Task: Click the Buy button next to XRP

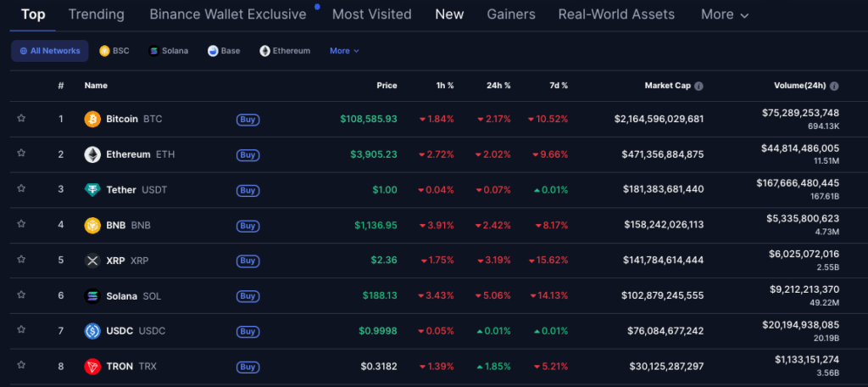Action: click(248, 261)
